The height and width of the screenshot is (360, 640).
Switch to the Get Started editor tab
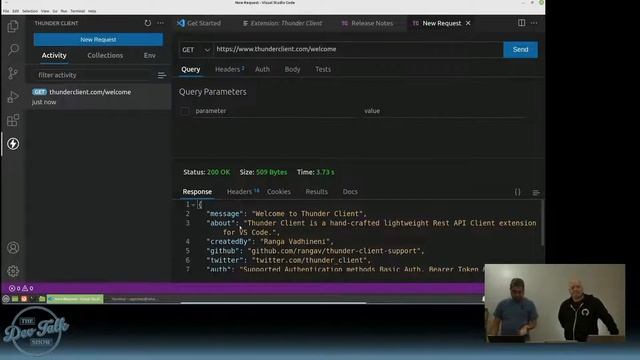pos(200,23)
